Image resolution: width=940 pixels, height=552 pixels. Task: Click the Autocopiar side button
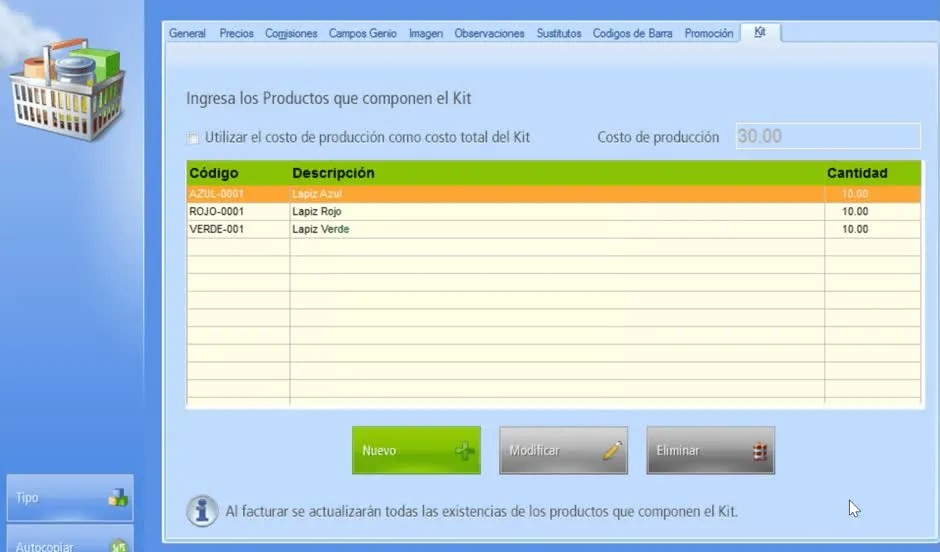[x=70, y=539]
